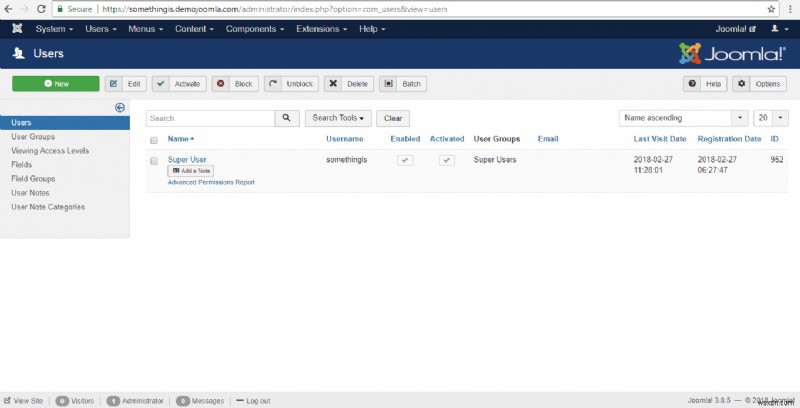Click the Clear search button
This screenshot has width=800, height=408.
coord(393,118)
